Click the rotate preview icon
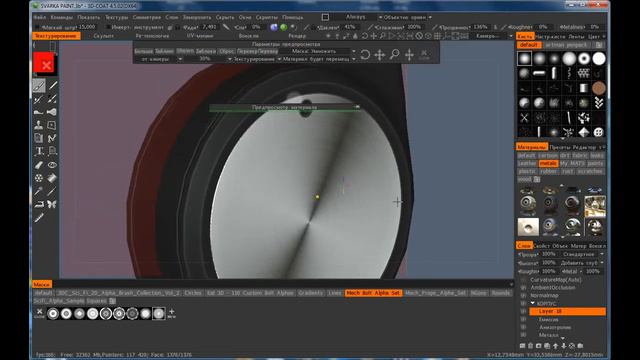This screenshot has height=360, width=640. 365,55
